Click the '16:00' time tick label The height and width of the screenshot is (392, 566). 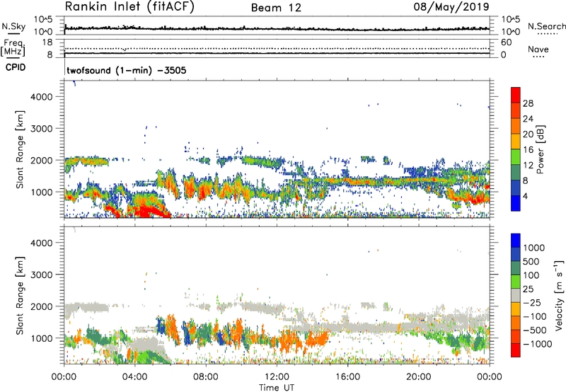[347, 377]
